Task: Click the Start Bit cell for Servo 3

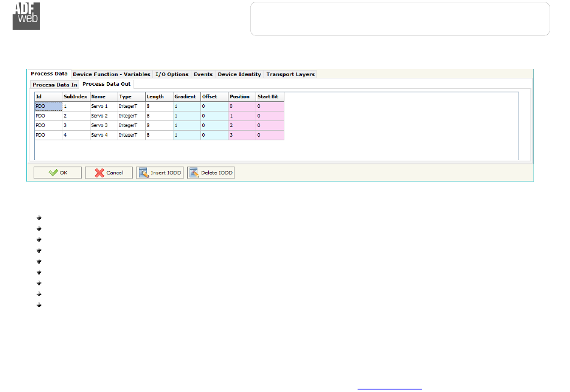Action: 269,126
